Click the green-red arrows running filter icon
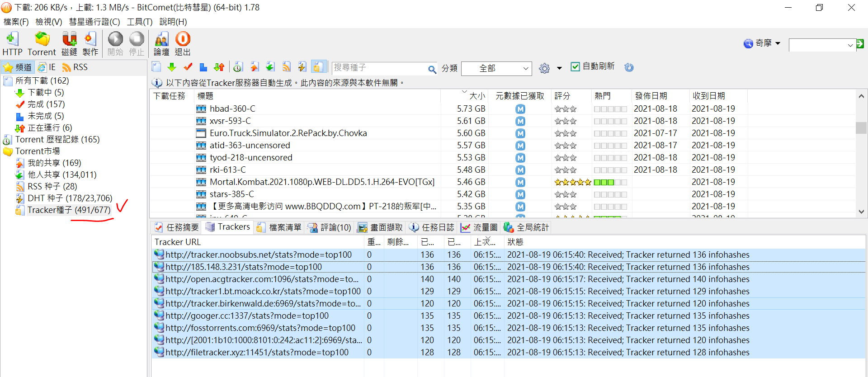This screenshot has height=377, width=868. [219, 67]
